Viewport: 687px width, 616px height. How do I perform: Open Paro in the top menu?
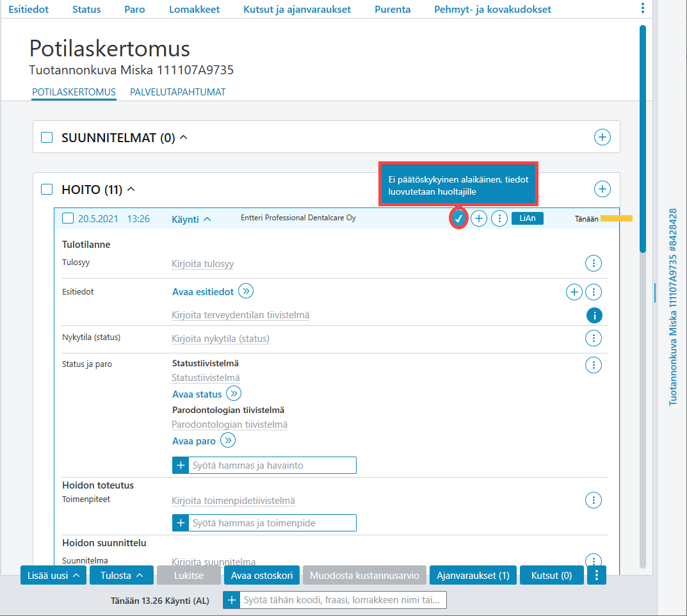point(134,9)
